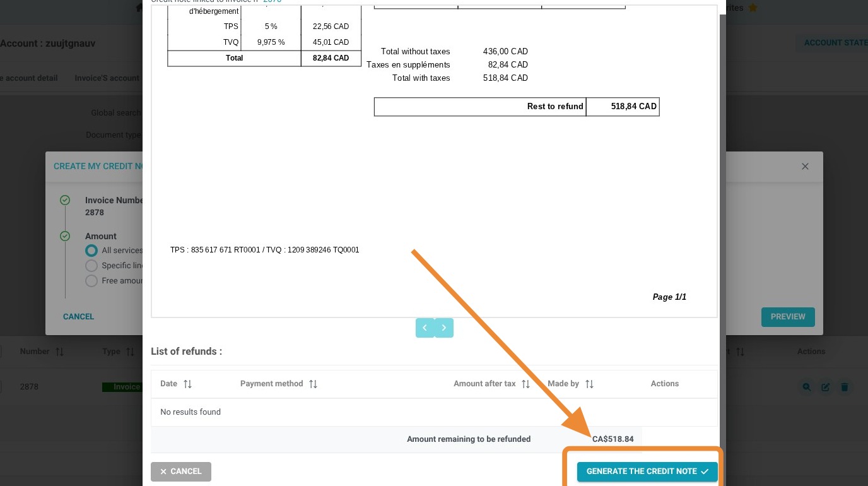Image resolution: width=868 pixels, height=486 pixels.
Task: Close the Create My Credit Note dialog
Action: click(805, 167)
